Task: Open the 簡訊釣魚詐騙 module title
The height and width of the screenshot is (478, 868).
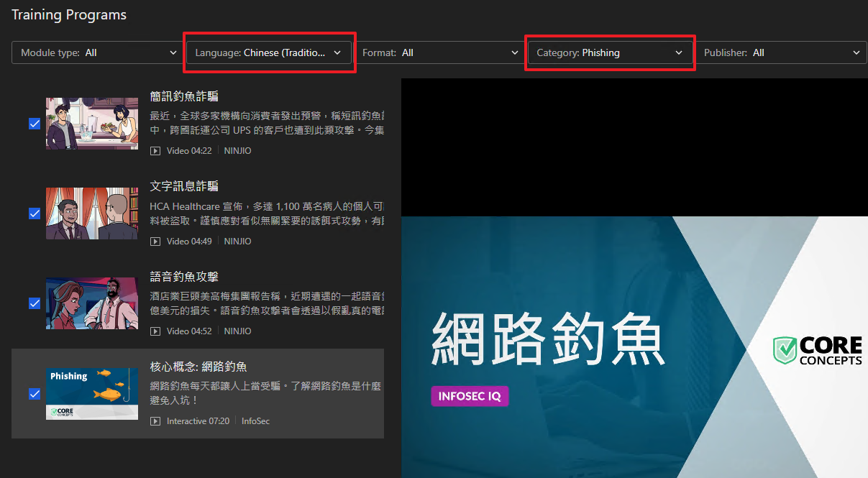Action: [x=184, y=97]
